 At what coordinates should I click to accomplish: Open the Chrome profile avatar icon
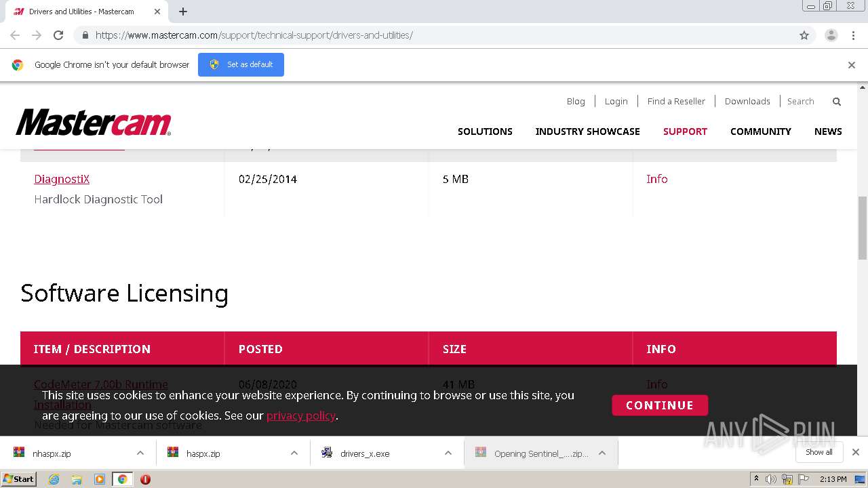tap(831, 35)
